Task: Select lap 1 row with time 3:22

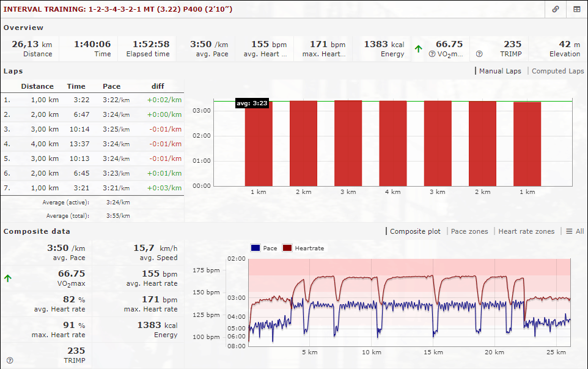Action: [x=92, y=100]
